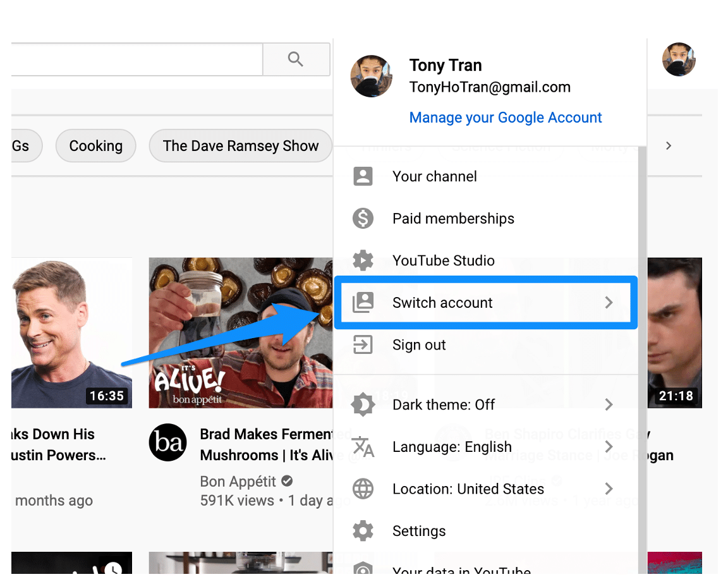
Task: Open Your channel from the menu
Action: (x=486, y=176)
